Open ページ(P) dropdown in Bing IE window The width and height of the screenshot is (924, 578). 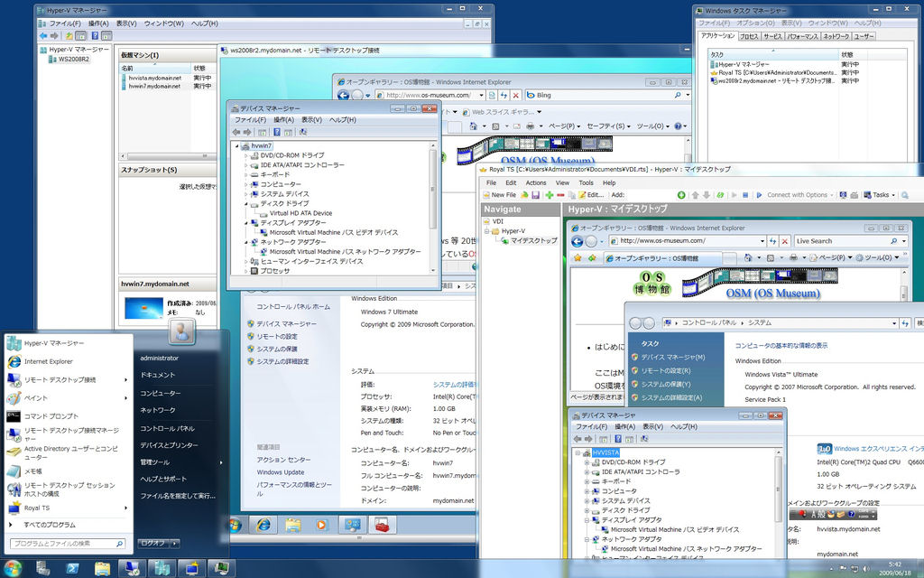(x=565, y=126)
